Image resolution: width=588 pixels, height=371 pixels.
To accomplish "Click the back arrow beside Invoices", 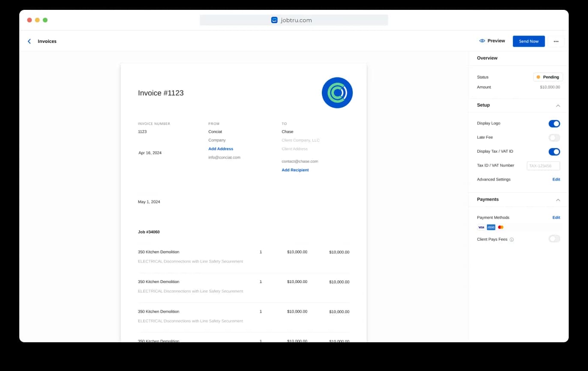I will (x=29, y=41).
